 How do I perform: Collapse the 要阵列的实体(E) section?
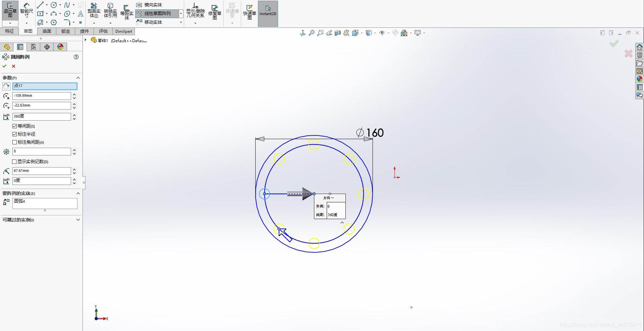78,193
